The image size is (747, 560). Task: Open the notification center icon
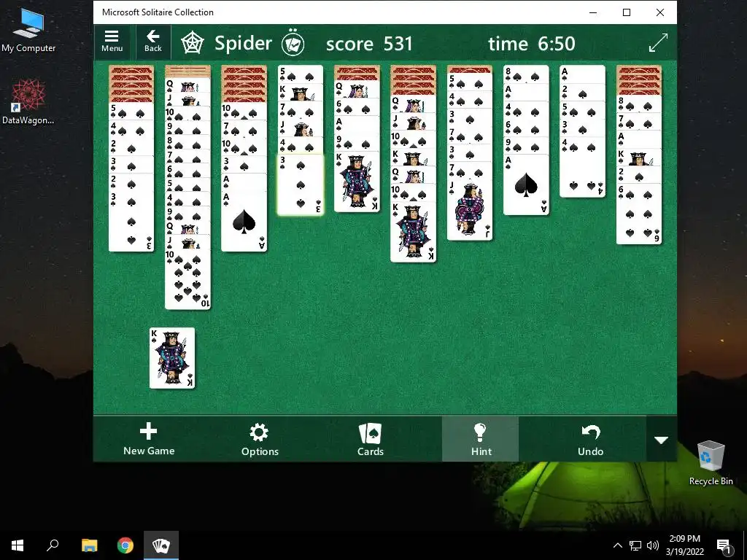tap(724, 545)
